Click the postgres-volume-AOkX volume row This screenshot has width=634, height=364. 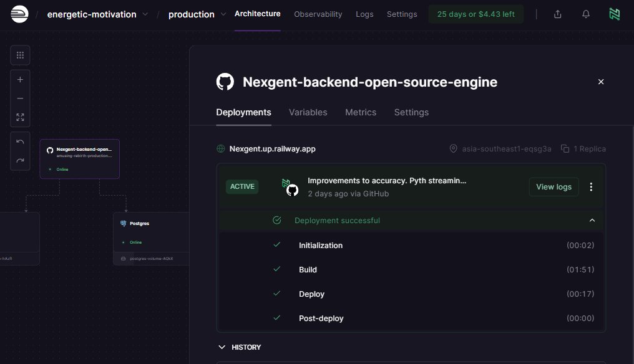click(x=151, y=259)
